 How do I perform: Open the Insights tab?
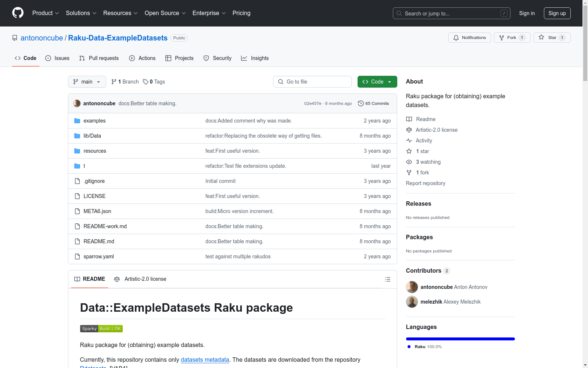(x=255, y=58)
